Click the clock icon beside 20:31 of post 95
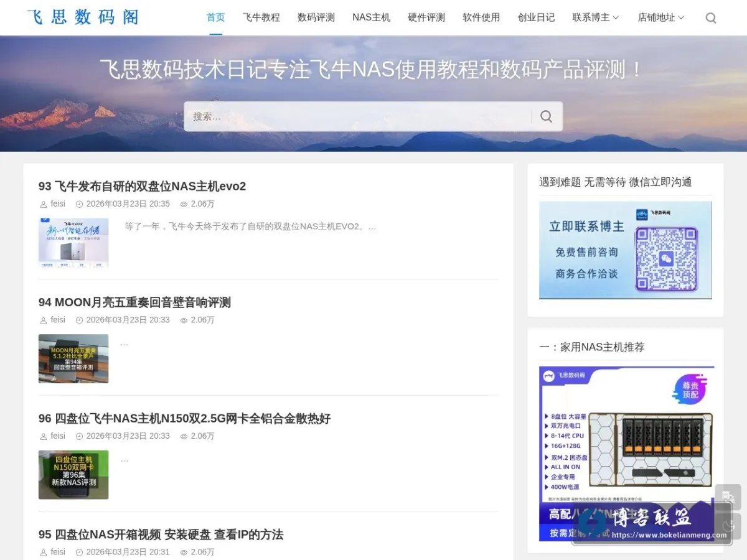 pos(79,553)
